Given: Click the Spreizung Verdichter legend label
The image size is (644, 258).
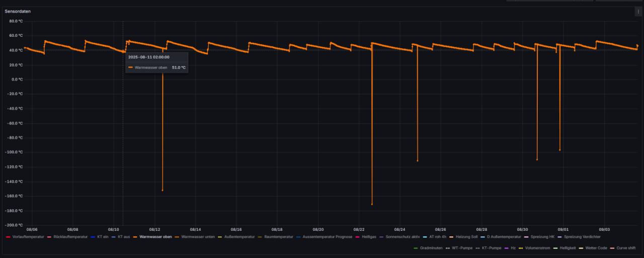Looking at the screenshot, I should click(582, 237).
